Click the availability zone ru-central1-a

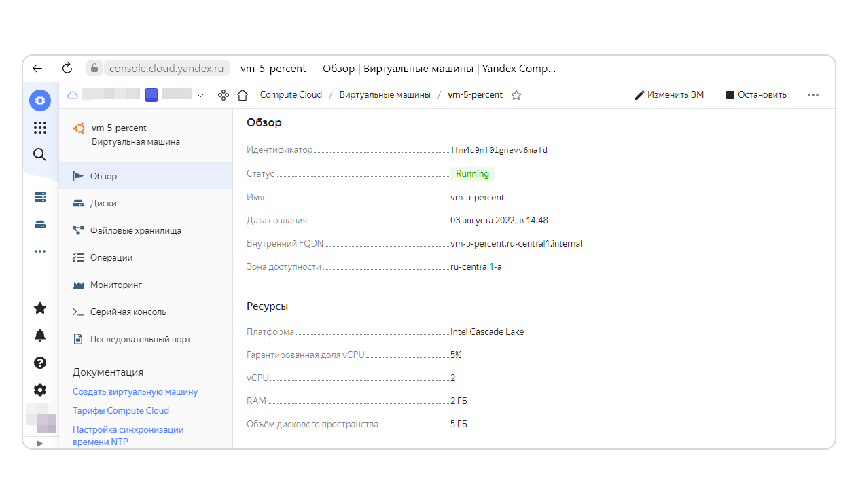tap(476, 266)
